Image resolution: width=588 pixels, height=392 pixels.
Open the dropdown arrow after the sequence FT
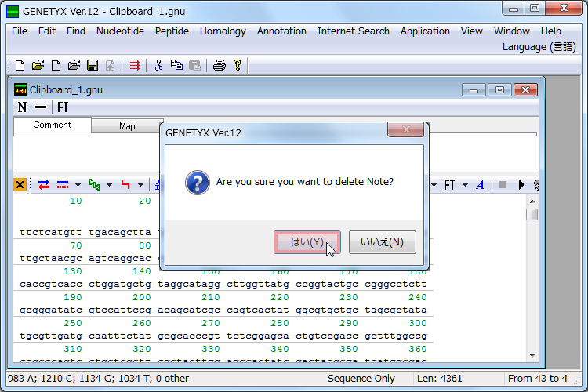tap(466, 185)
